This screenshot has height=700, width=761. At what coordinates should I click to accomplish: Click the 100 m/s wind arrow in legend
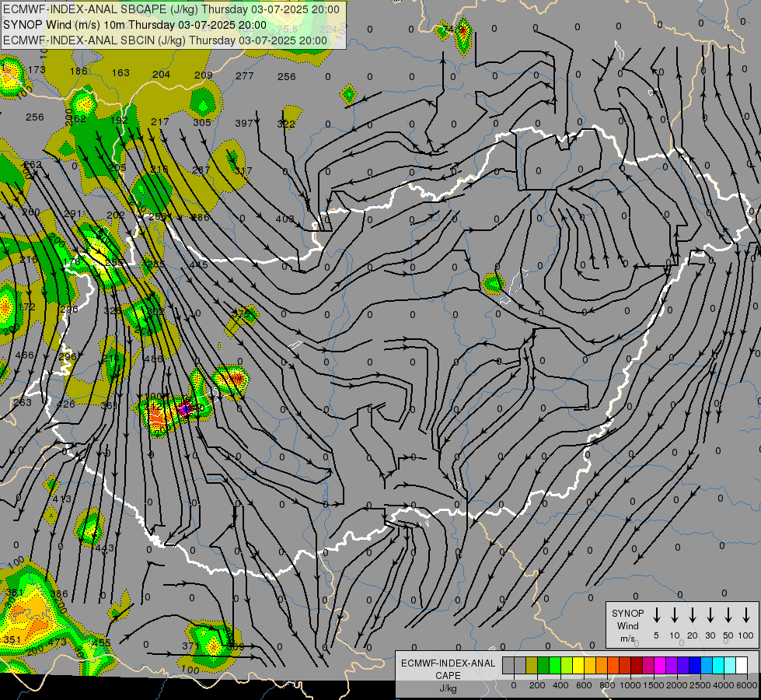pos(746,615)
